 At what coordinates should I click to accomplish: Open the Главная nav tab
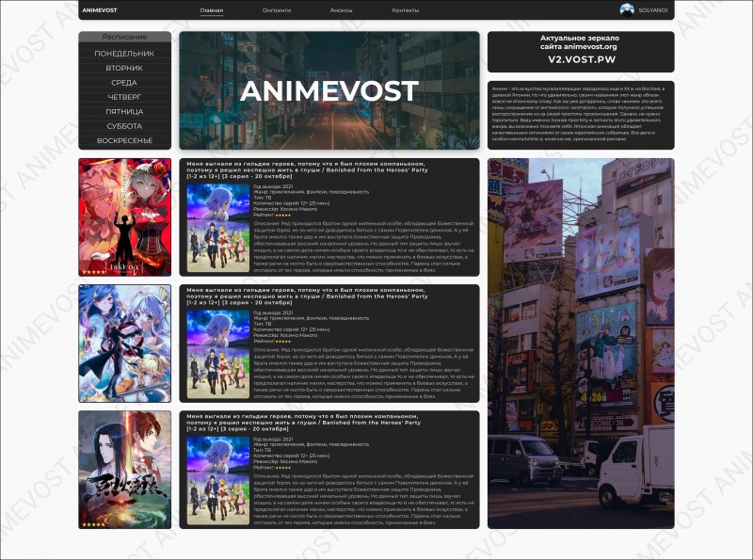click(212, 10)
